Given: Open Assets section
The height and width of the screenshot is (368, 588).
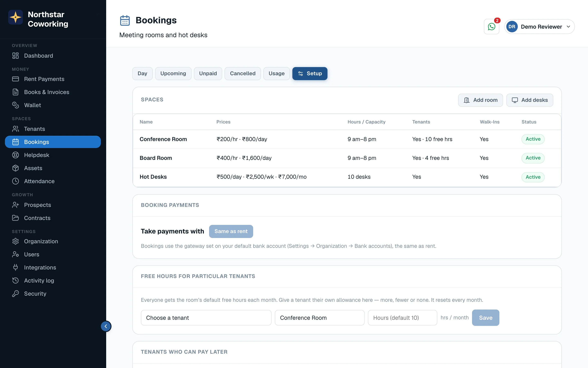Looking at the screenshot, I should click(x=53, y=168).
